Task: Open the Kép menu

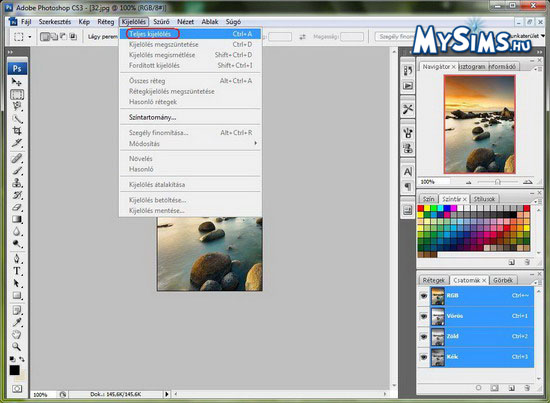Action: (84, 22)
